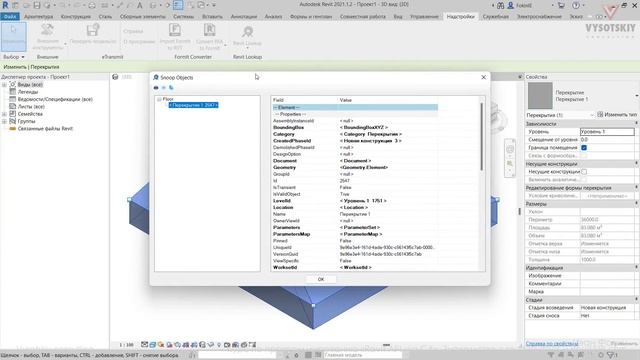
Task: Click the Detail Level icon in view control bar
Action: (x=144, y=345)
